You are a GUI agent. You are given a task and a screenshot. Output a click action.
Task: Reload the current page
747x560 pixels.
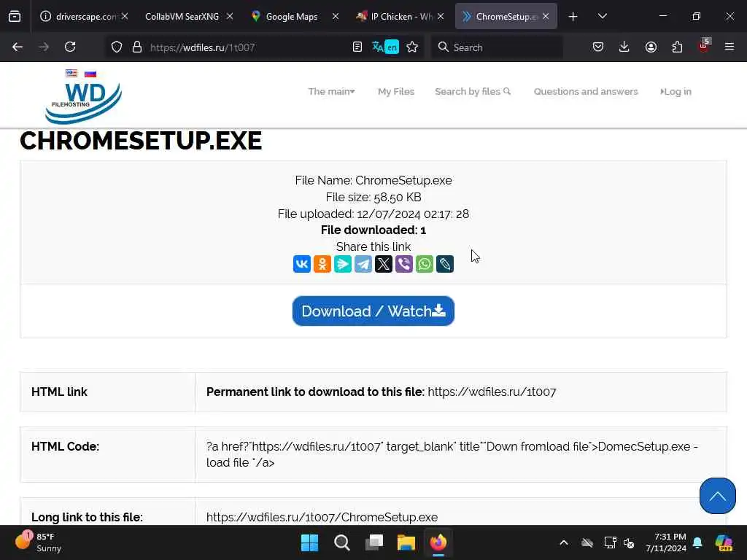coord(70,47)
